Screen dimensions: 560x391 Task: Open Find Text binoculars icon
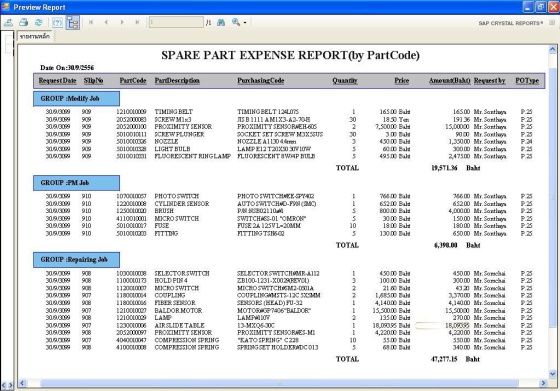coord(221,22)
